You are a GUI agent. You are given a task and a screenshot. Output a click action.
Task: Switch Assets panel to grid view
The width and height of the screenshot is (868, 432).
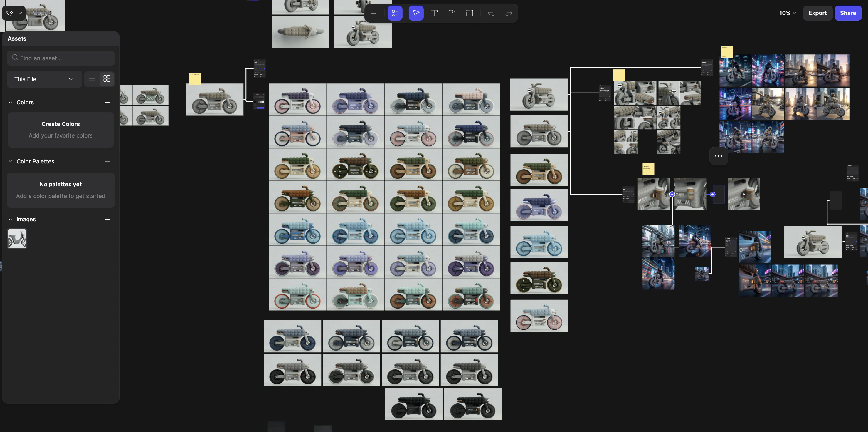(107, 78)
